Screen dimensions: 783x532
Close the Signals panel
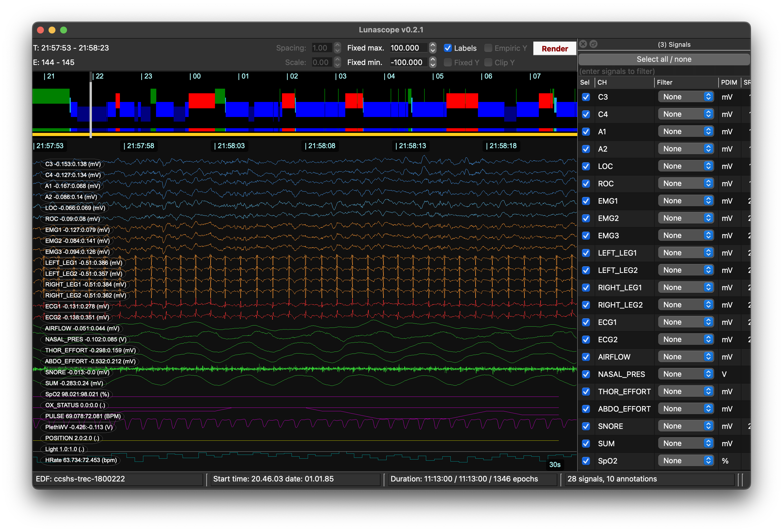coord(583,44)
